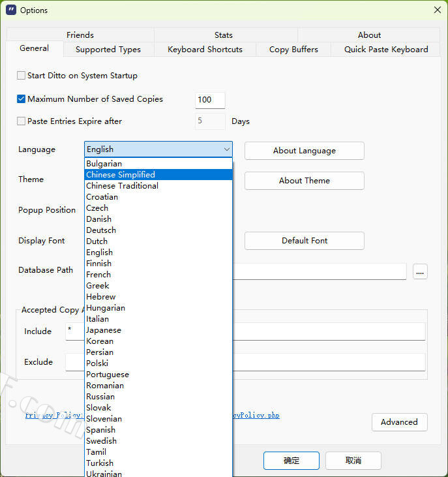The width and height of the screenshot is (448, 477).
Task: Open the Advanced settings button
Action: 399,422
